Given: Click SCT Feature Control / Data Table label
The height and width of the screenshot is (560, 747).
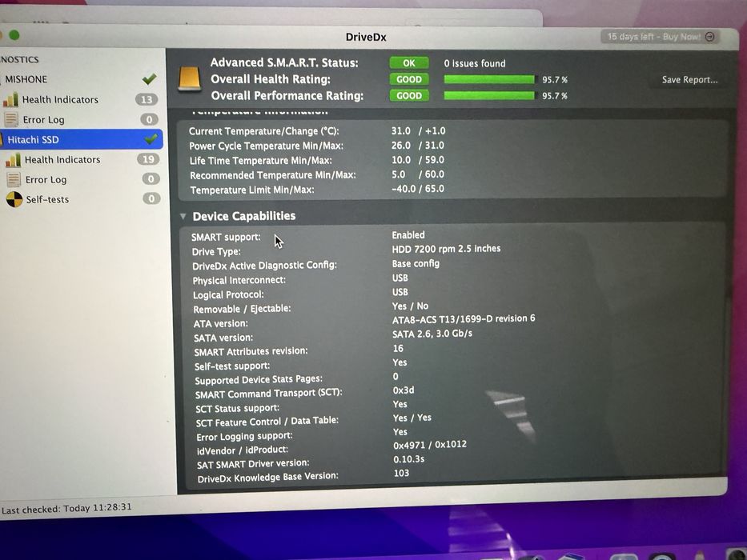Looking at the screenshot, I should pyautogui.click(x=267, y=422).
